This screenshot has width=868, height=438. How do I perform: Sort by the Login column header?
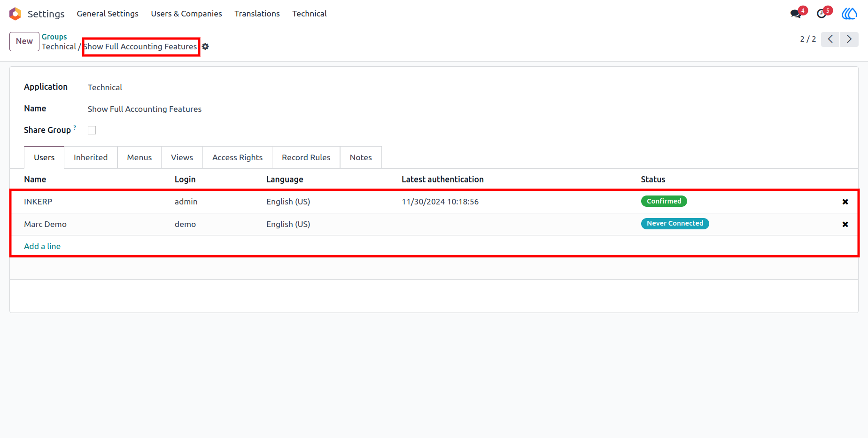tap(185, 180)
